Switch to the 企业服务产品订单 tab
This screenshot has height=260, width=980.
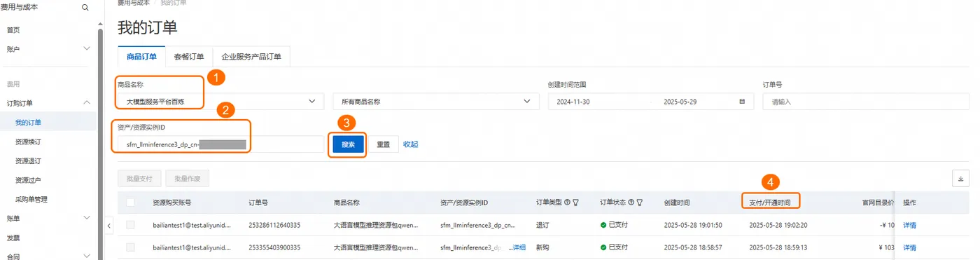tap(251, 57)
